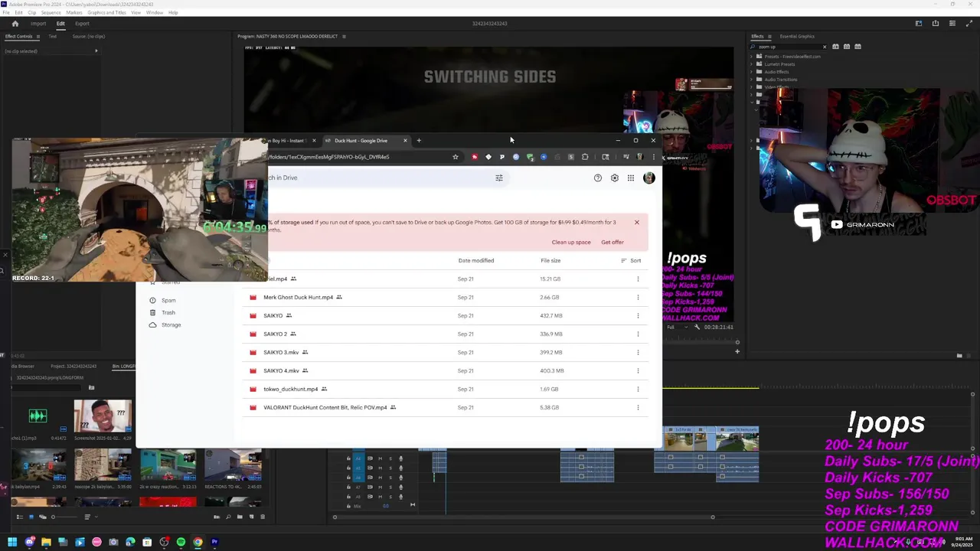Open a new Chrome tab with the plus button
The width and height of the screenshot is (980, 551).
click(419, 140)
